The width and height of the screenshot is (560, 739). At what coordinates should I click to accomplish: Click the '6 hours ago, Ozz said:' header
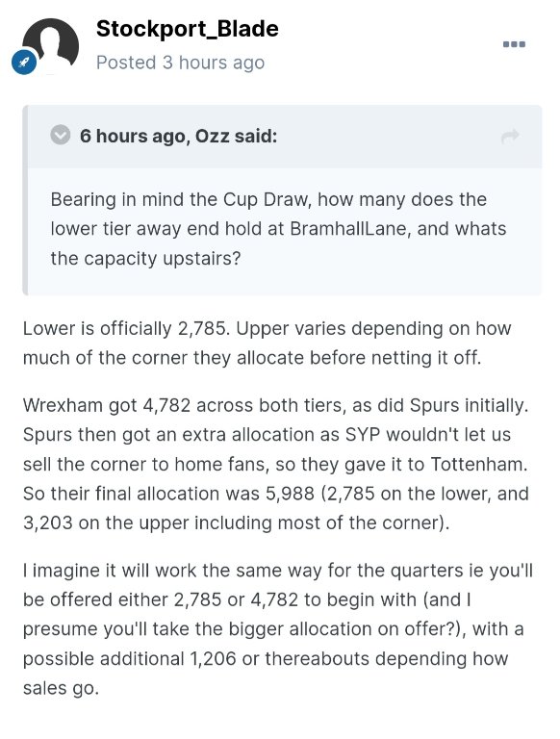[x=178, y=136]
